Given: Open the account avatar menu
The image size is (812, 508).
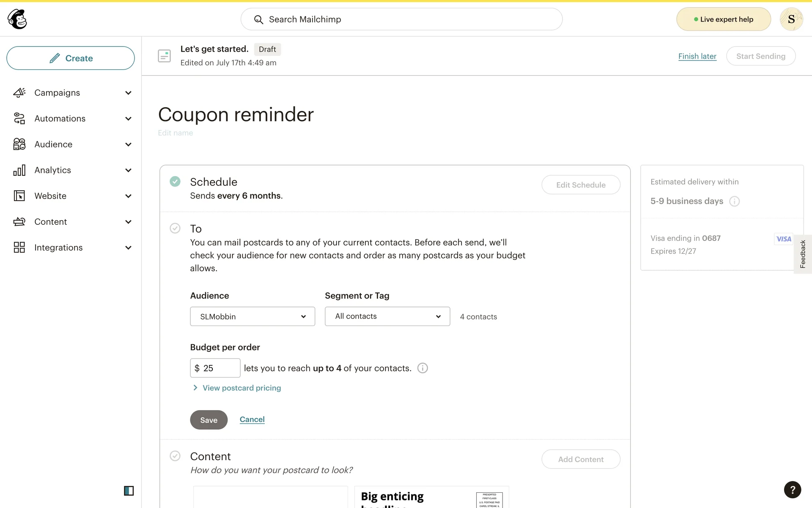Looking at the screenshot, I should [x=791, y=19].
